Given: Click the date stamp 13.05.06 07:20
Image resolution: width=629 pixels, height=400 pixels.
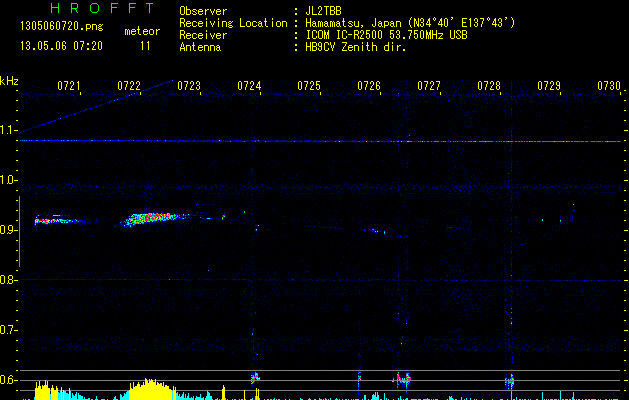Looking at the screenshot, I should click(61, 46).
